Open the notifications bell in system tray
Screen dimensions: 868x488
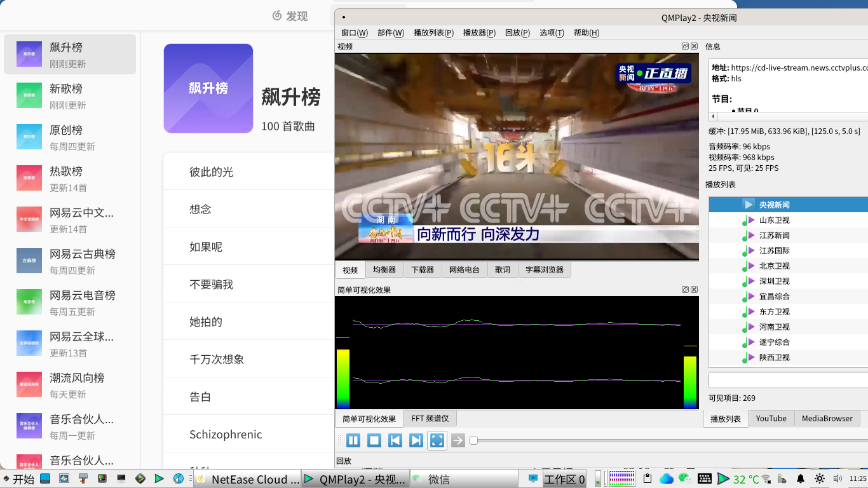[801, 478]
